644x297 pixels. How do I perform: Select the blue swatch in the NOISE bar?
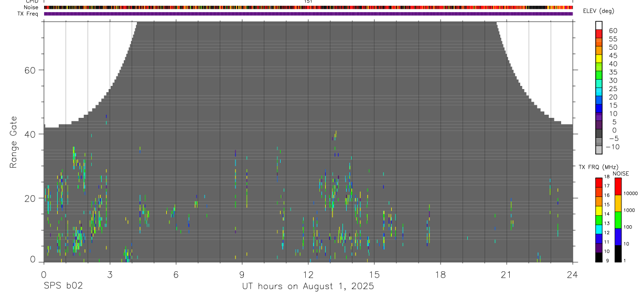(618, 237)
